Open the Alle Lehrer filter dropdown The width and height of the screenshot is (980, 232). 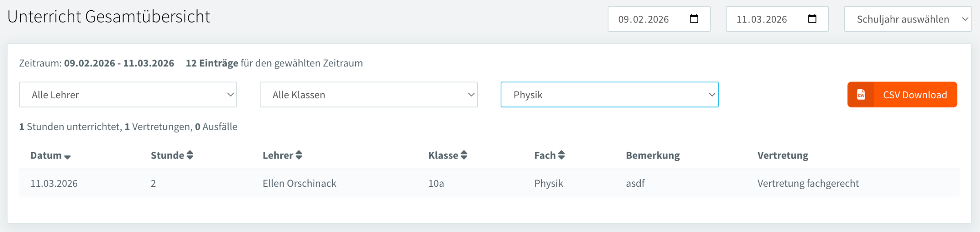tap(128, 95)
